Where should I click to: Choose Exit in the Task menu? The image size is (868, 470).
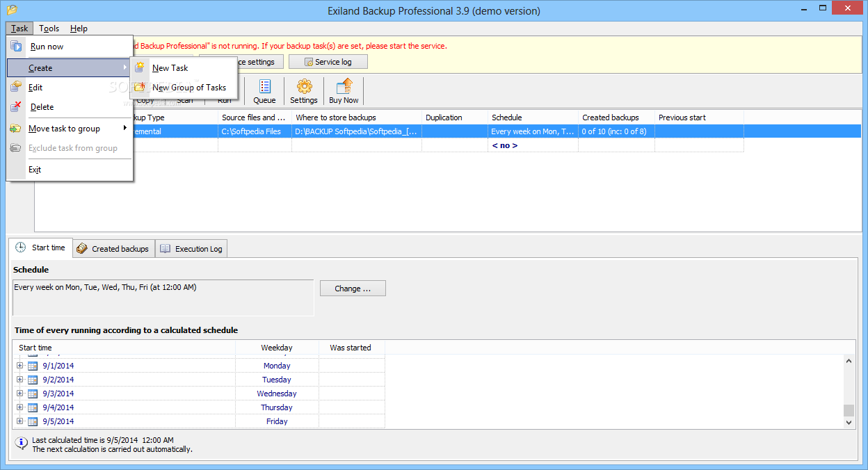tap(70, 170)
